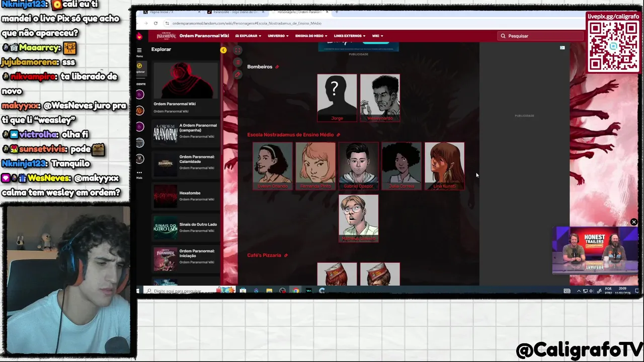The height and width of the screenshot is (362, 644).
Task: Select the Personagens Ordem Paranormal tab
Action: [x=299, y=12]
